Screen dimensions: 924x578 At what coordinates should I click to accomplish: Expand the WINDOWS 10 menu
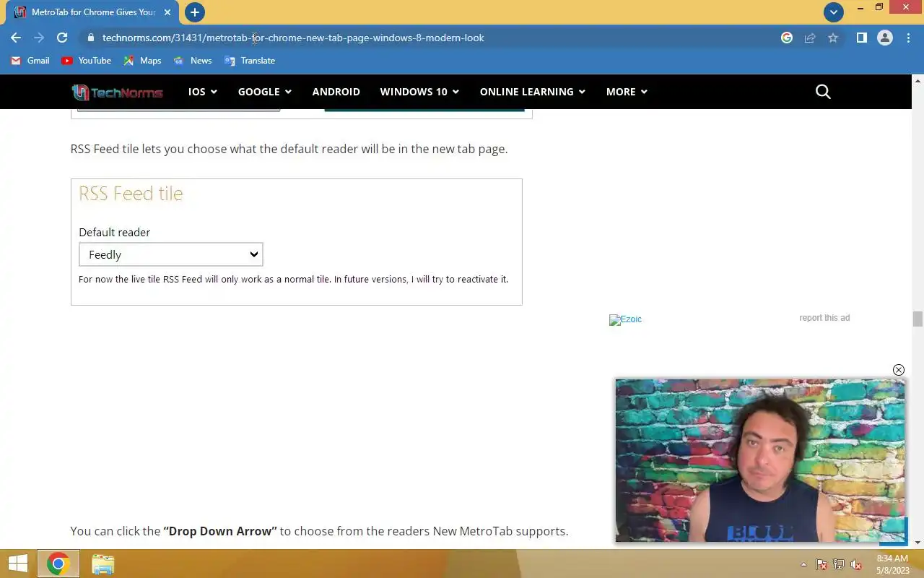[419, 92]
